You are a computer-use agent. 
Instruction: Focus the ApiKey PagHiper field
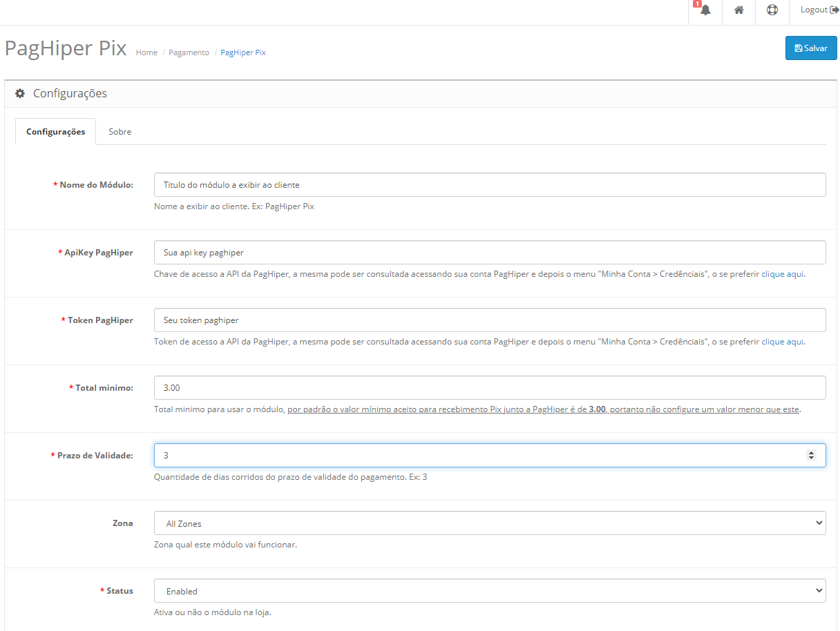490,253
